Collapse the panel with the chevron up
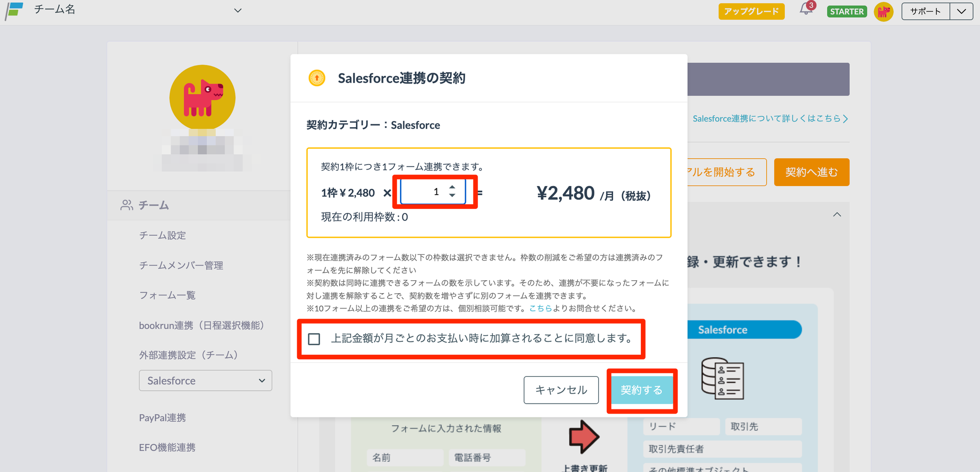The height and width of the screenshot is (472, 980). [837, 215]
